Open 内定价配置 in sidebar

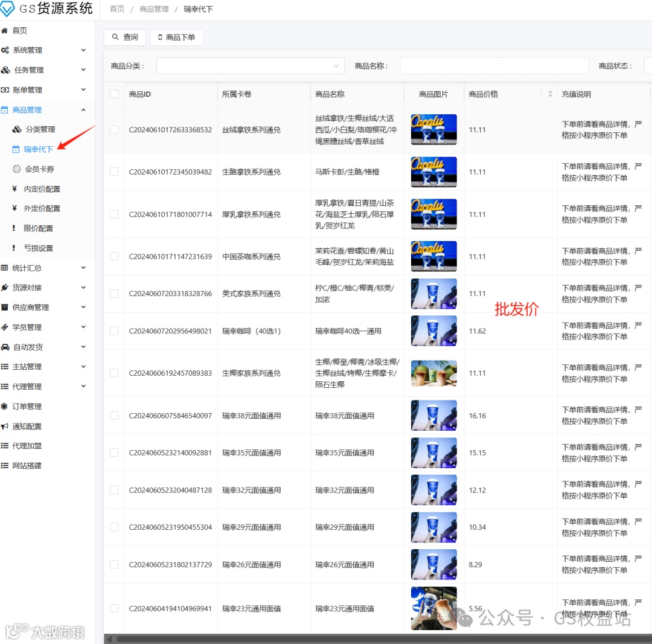tap(42, 189)
